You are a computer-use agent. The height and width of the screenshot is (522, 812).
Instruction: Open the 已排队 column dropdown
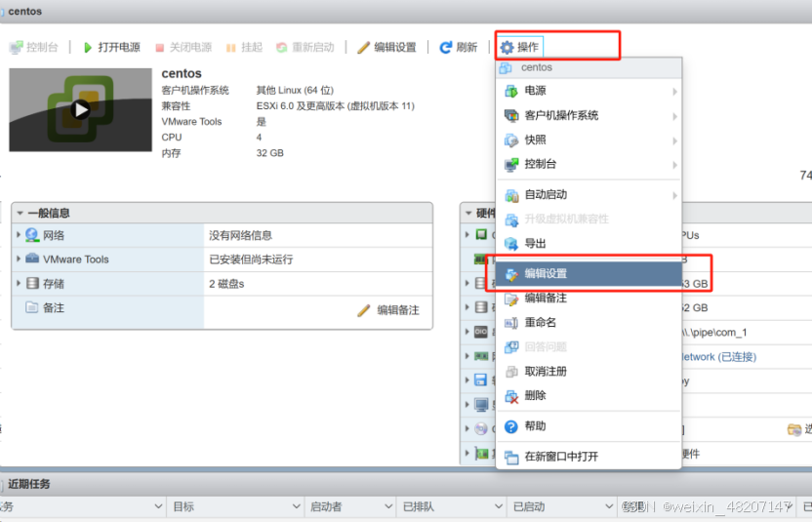(499, 506)
